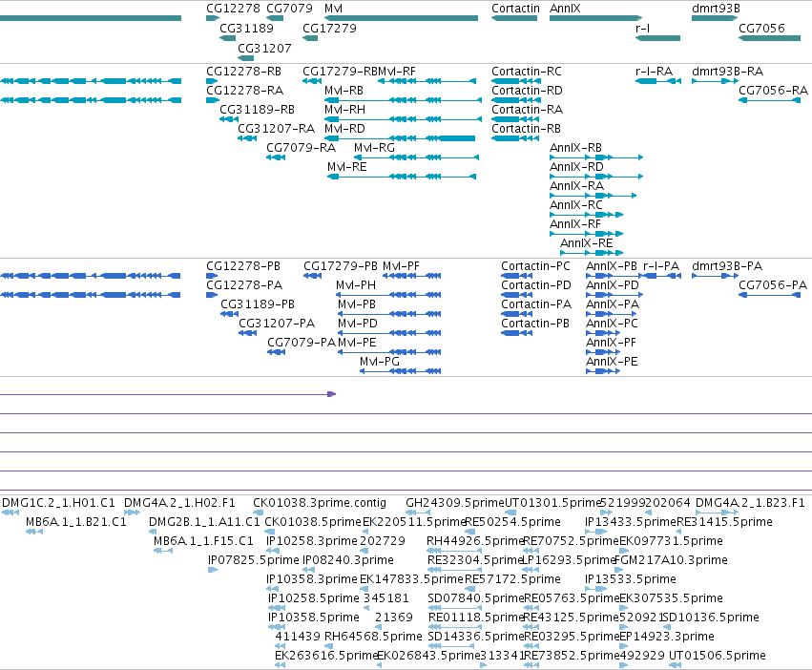Click EST GH24309.5prime
Image resolution: width=812 pixels, height=670 pixels.
click(418, 513)
